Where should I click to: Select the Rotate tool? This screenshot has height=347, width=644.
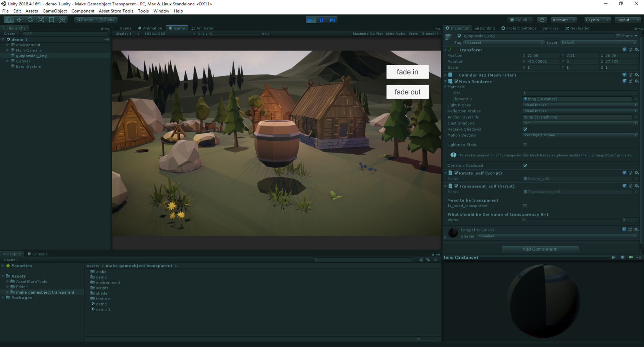tap(30, 20)
